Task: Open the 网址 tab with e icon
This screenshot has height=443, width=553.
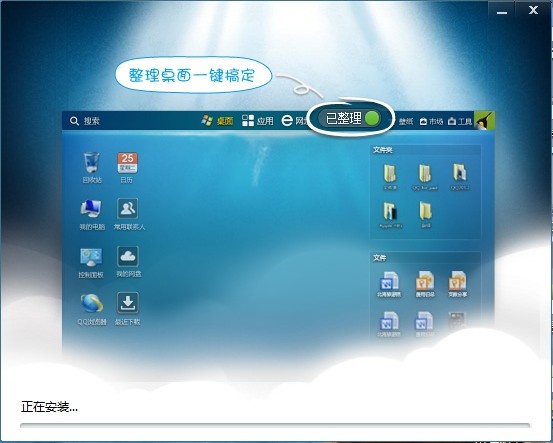Action: 294,121
